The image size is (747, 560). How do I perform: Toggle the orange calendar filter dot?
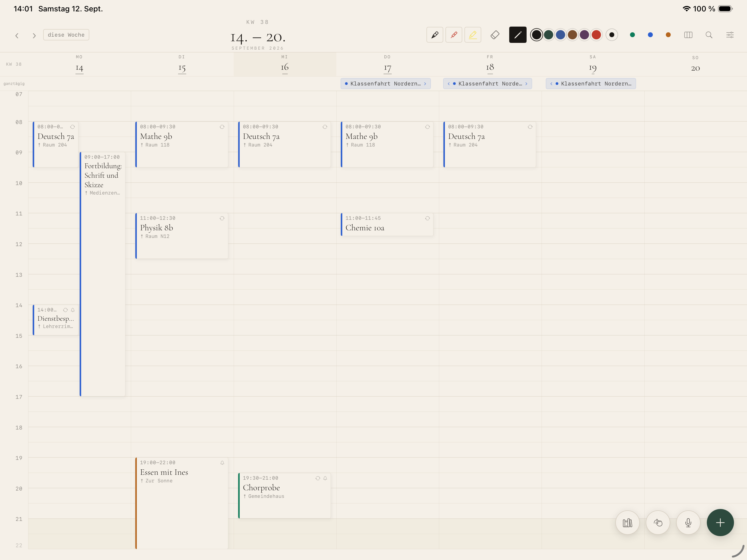(668, 35)
